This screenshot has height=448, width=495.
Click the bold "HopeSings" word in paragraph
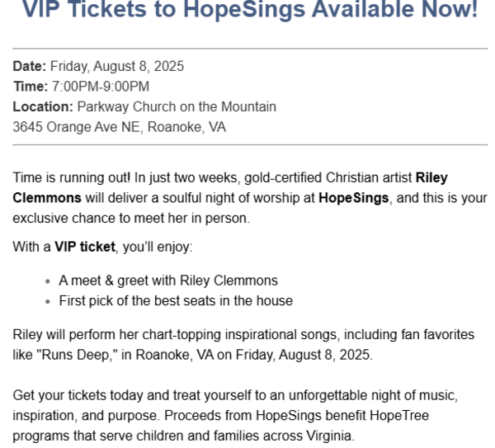tap(354, 198)
